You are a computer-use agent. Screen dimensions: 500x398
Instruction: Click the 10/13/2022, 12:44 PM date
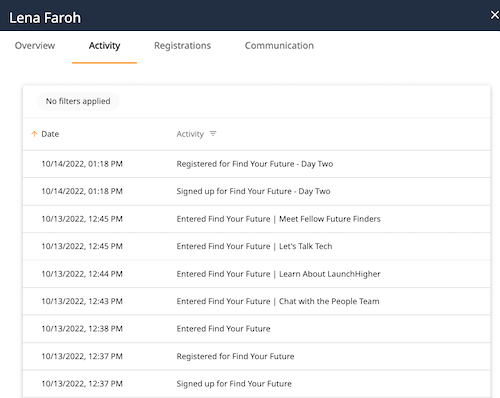pos(82,274)
